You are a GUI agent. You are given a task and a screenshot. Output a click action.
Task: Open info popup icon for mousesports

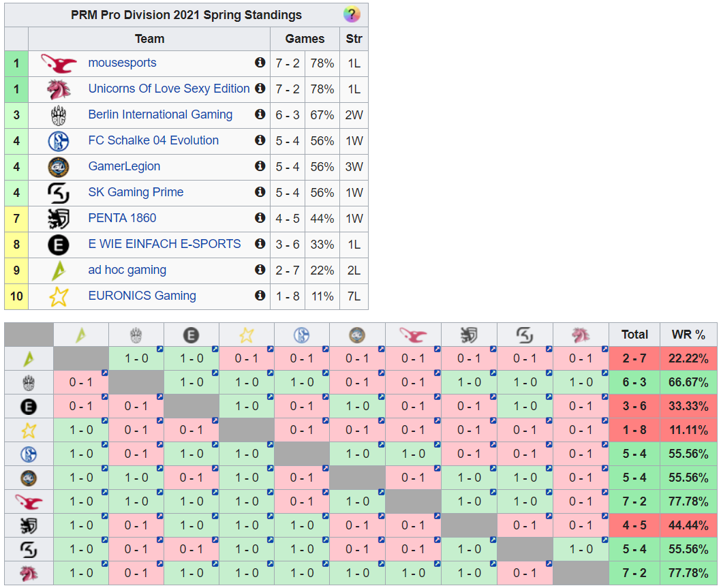[260, 63]
